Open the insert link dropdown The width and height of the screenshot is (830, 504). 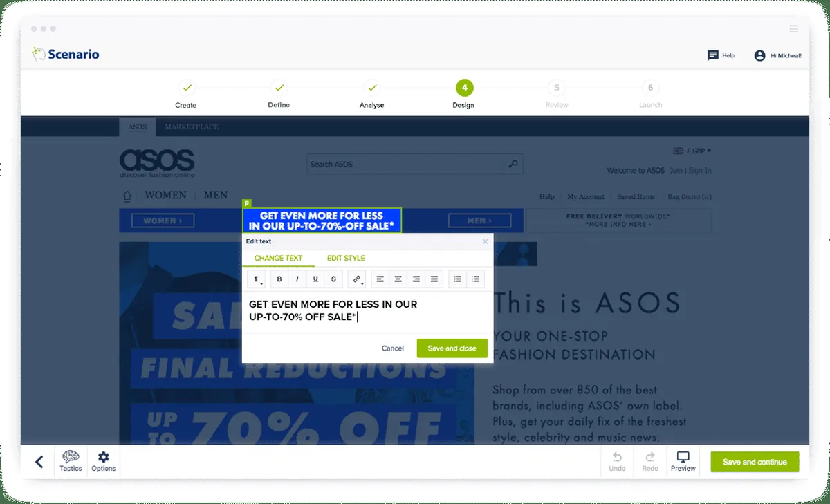[357, 279]
